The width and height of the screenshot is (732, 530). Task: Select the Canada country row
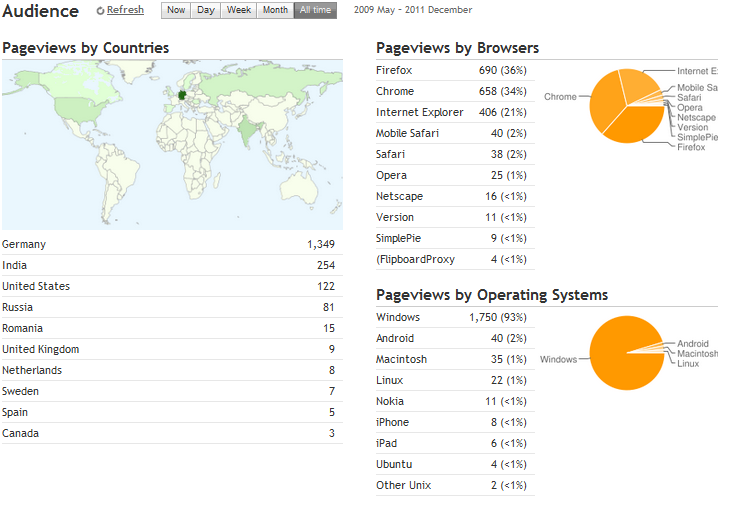[x=172, y=433]
